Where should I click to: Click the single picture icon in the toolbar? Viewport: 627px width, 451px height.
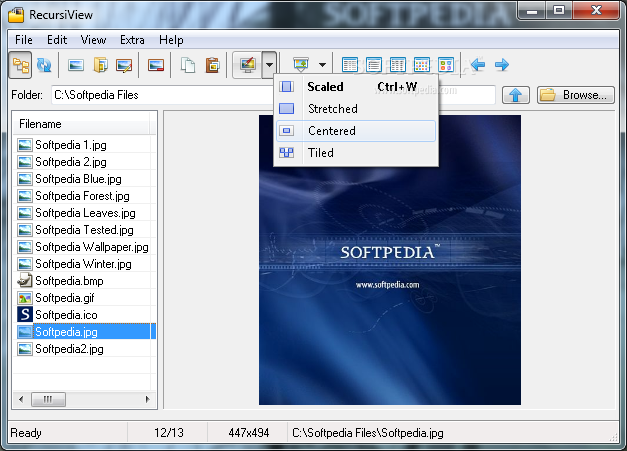(x=76, y=65)
